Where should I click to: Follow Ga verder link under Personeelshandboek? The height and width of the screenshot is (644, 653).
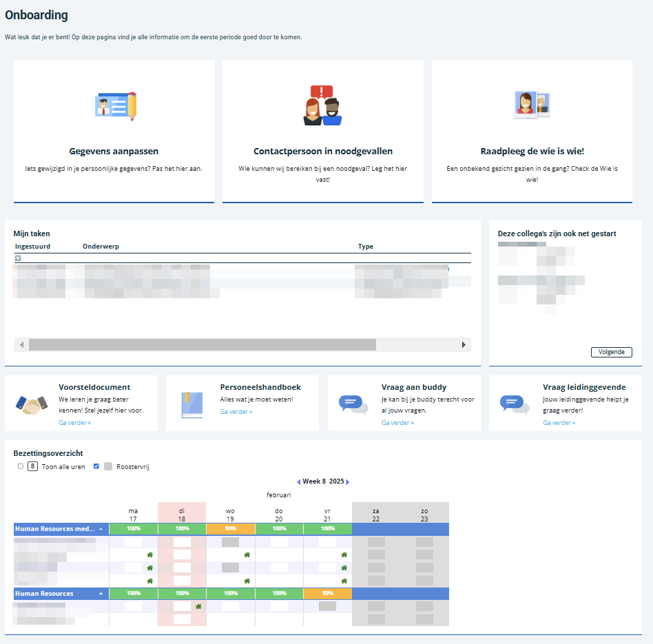[x=236, y=412]
